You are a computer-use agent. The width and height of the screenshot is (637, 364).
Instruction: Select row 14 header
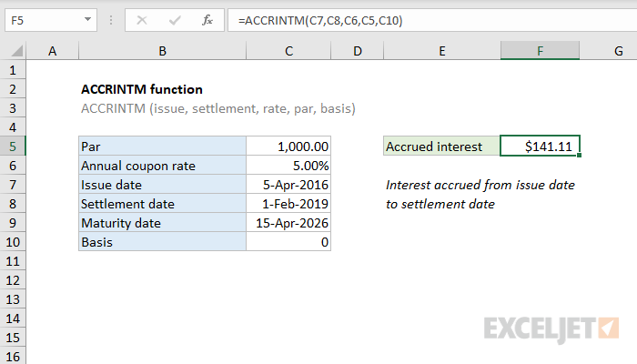pyautogui.click(x=13, y=318)
